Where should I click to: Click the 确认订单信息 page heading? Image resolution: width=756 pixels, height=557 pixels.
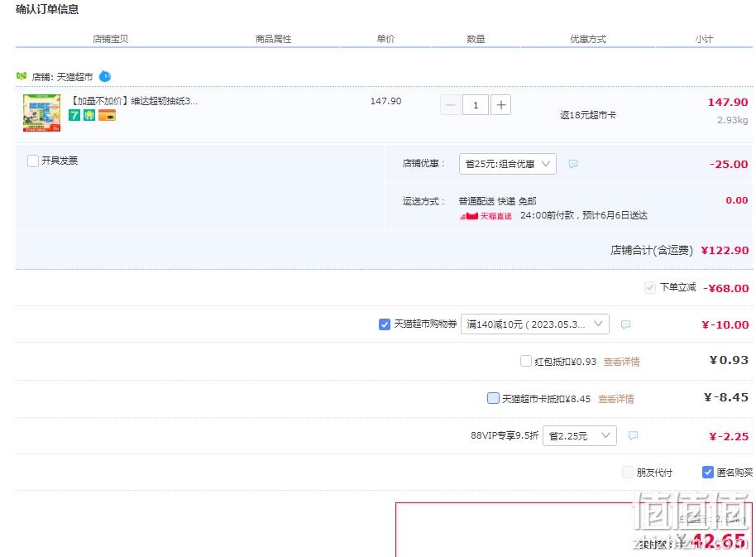(x=47, y=9)
